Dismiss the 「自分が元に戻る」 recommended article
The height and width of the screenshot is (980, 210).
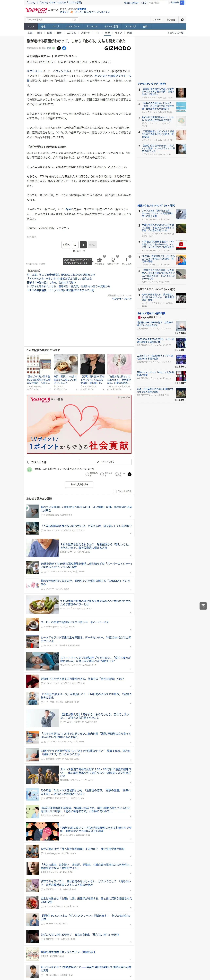click(x=130, y=390)
